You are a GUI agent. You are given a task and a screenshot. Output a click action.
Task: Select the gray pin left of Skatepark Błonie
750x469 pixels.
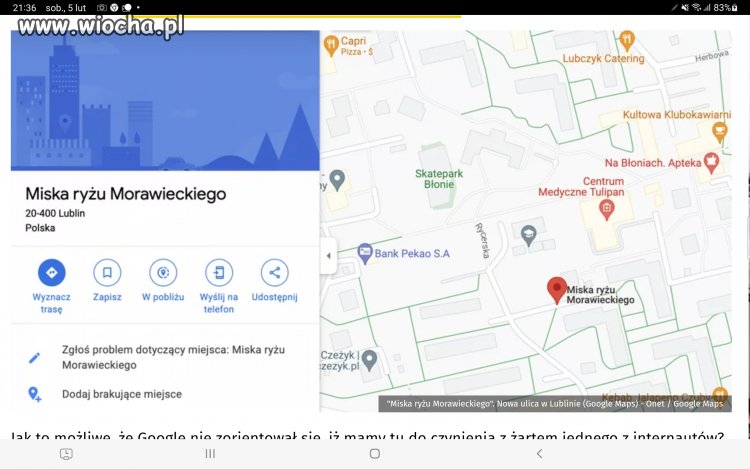(x=337, y=180)
